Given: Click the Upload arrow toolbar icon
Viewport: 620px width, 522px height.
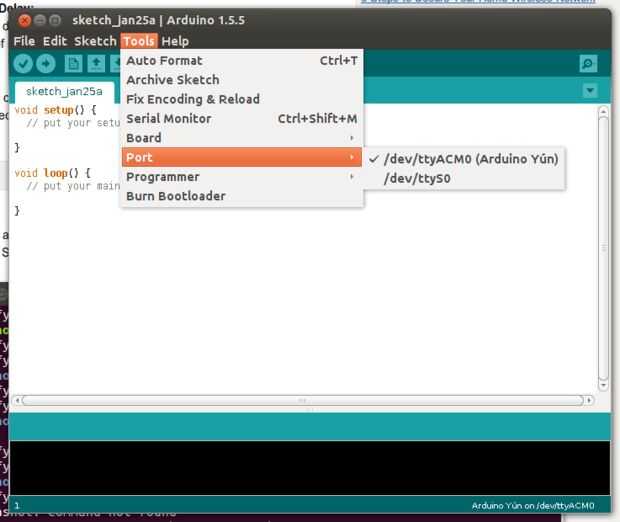Looking at the screenshot, I should [x=46, y=63].
